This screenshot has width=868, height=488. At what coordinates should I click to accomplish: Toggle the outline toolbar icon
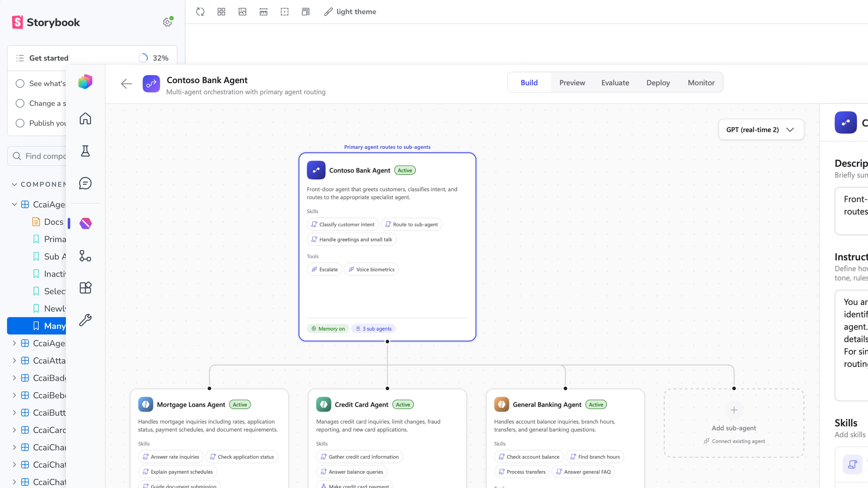pyautogui.click(x=284, y=12)
